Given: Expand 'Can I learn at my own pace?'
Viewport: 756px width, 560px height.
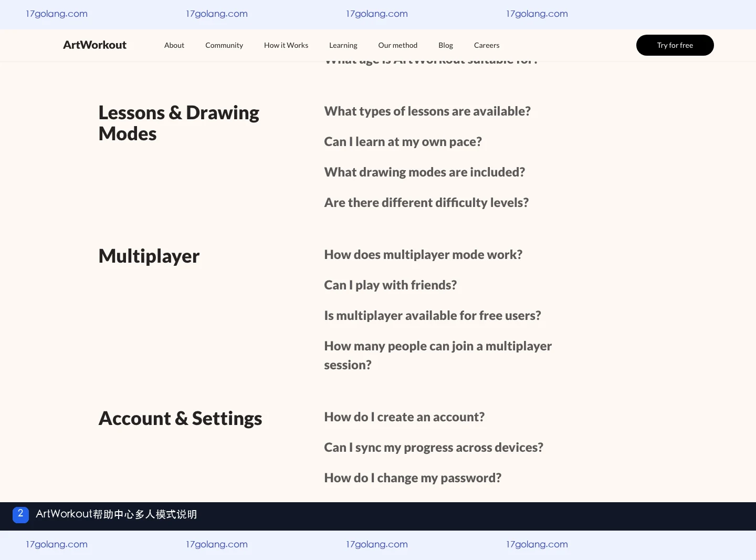Looking at the screenshot, I should [x=403, y=142].
